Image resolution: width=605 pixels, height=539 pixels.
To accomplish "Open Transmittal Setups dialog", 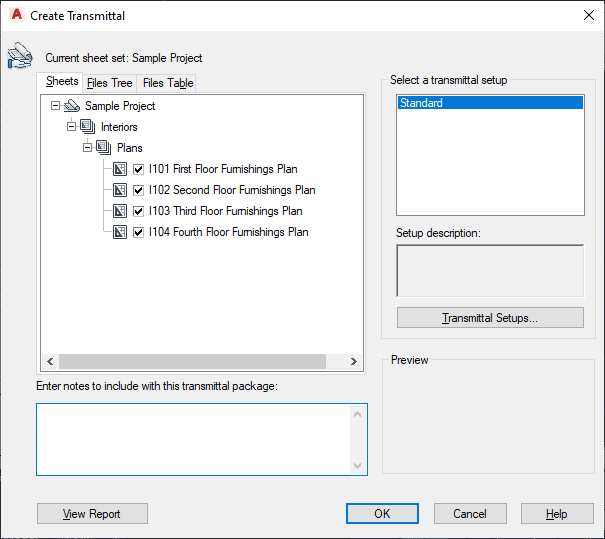I will point(490,318).
